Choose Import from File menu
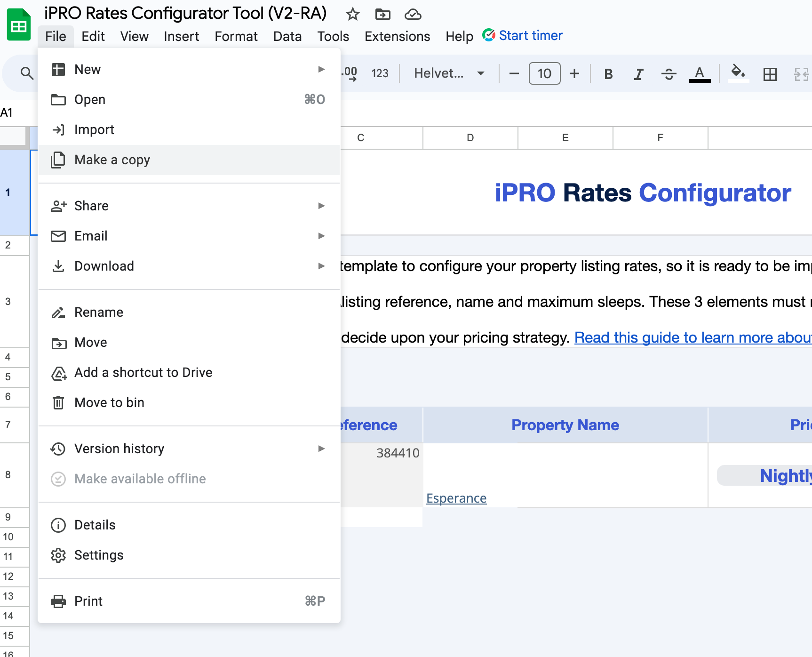The image size is (812, 657). coord(189,130)
